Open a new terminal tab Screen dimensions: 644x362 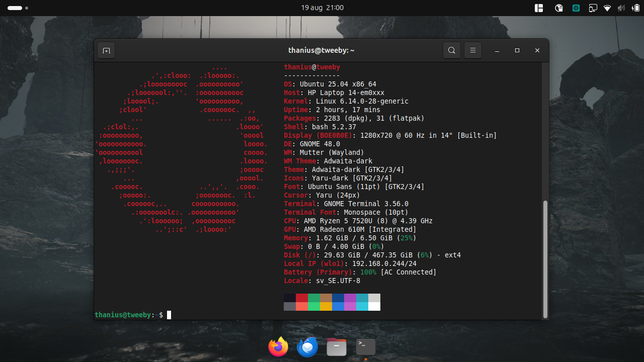[x=106, y=50]
